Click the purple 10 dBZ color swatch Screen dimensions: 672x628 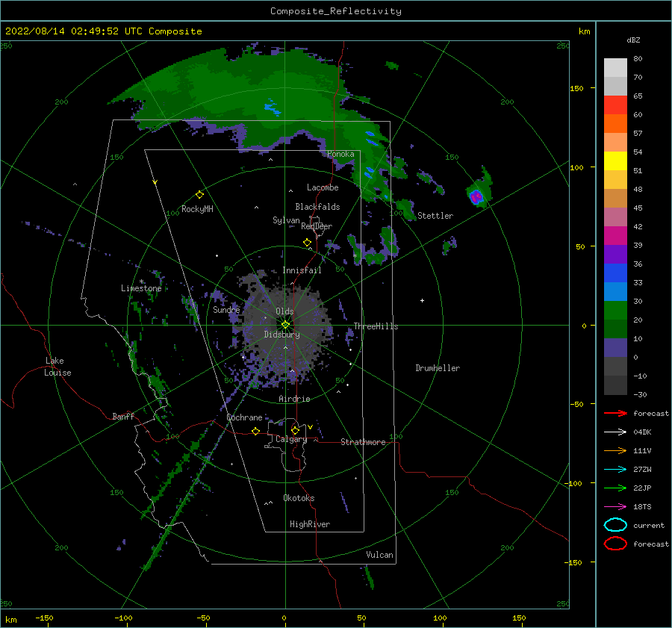(615, 348)
